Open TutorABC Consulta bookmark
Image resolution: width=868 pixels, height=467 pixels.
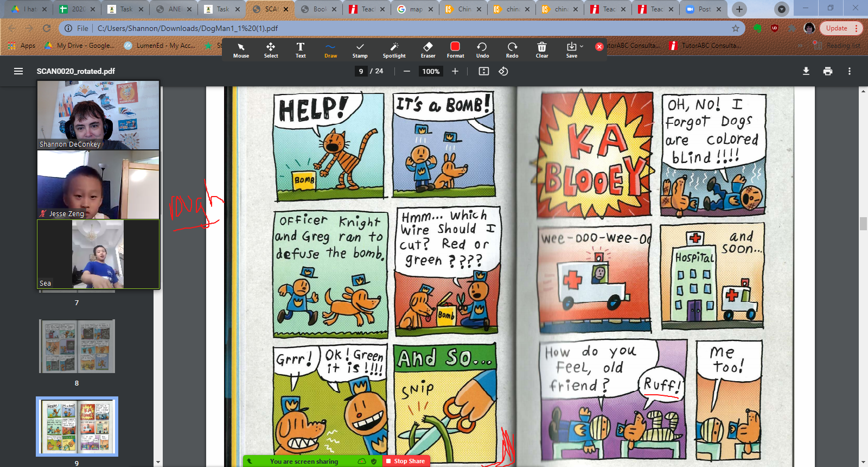tap(704, 46)
